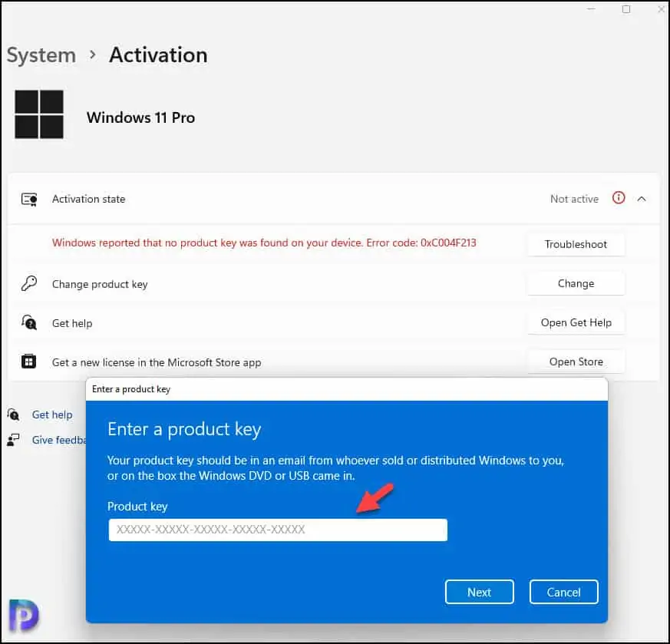The image size is (670, 644).
Task: Click the Windows logo icon
Action: tap(39, 114)
